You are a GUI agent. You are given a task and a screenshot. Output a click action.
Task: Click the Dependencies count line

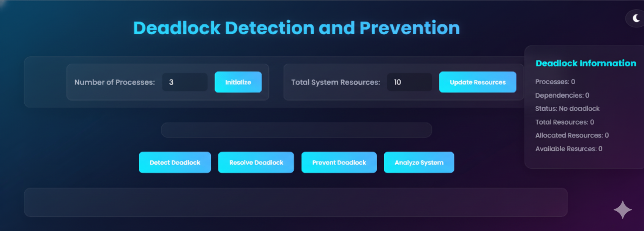tap(562, 95)
